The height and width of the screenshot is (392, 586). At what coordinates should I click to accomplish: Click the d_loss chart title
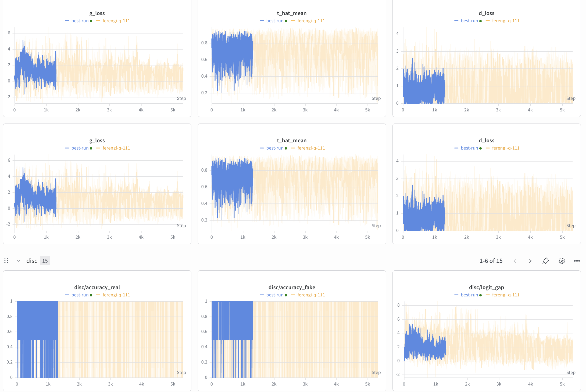[487, 13]
